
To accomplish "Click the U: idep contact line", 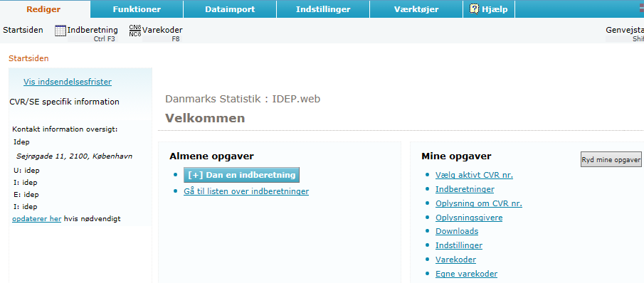I will 26,171.
